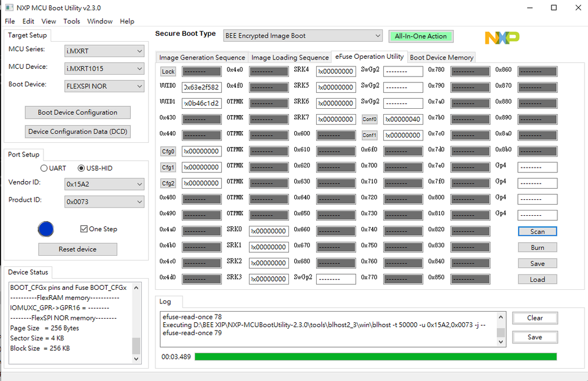This screenshot has width=588, height=381.
Task: Click the app icon in title bar
Action: coord(9,8)
